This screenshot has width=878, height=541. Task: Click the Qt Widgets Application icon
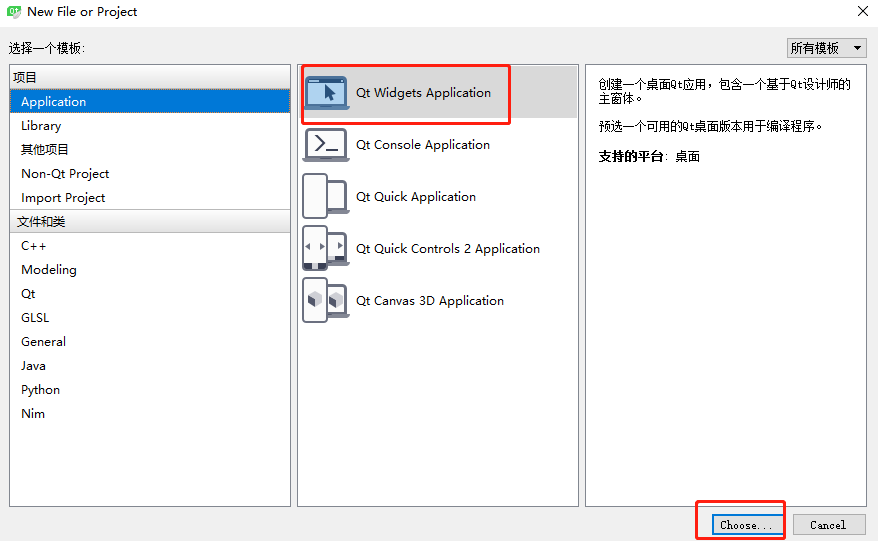pos(326,92)
